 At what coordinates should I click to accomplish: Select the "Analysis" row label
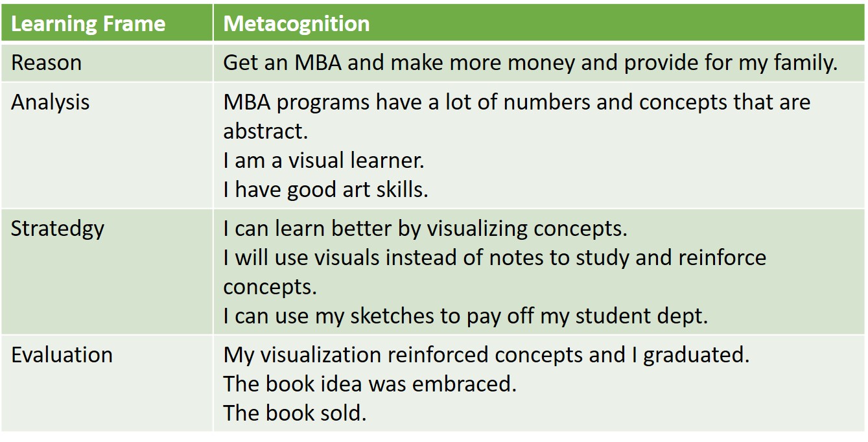50,102
